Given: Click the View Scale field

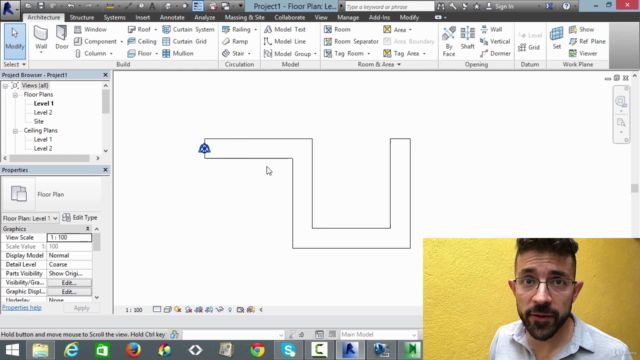Looking at the screenshot, I should [x=69, y=238].
